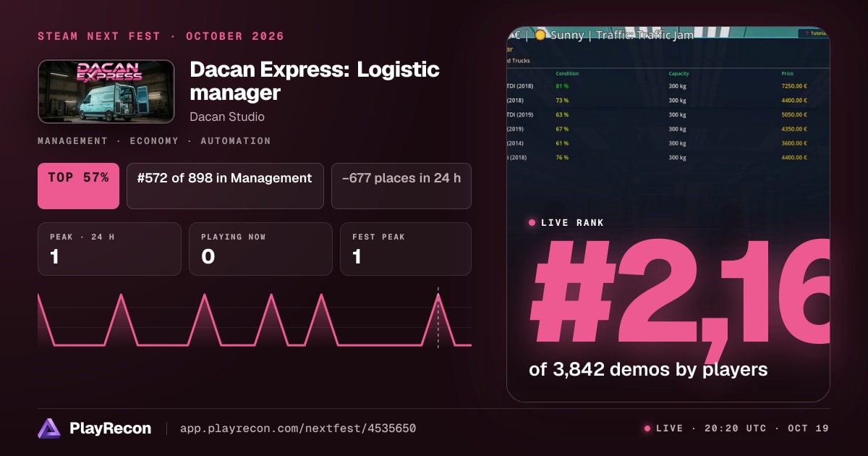The width and height of the screenshot is (868, 456).
Task: Click the Condition column header
Action: pos(567,74)
